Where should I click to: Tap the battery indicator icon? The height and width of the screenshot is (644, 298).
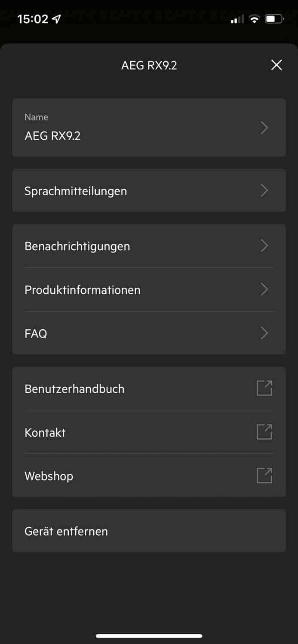pos(274,19)
